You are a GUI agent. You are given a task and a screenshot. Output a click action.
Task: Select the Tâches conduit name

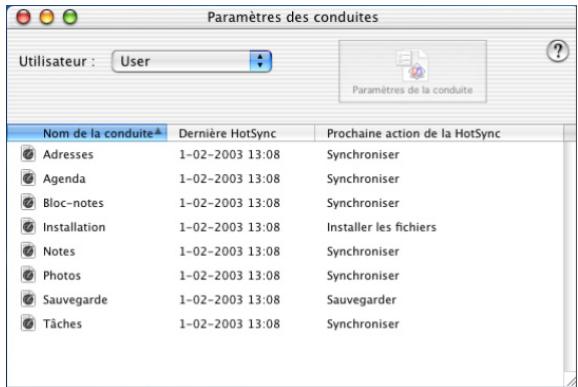click(62, 324)
